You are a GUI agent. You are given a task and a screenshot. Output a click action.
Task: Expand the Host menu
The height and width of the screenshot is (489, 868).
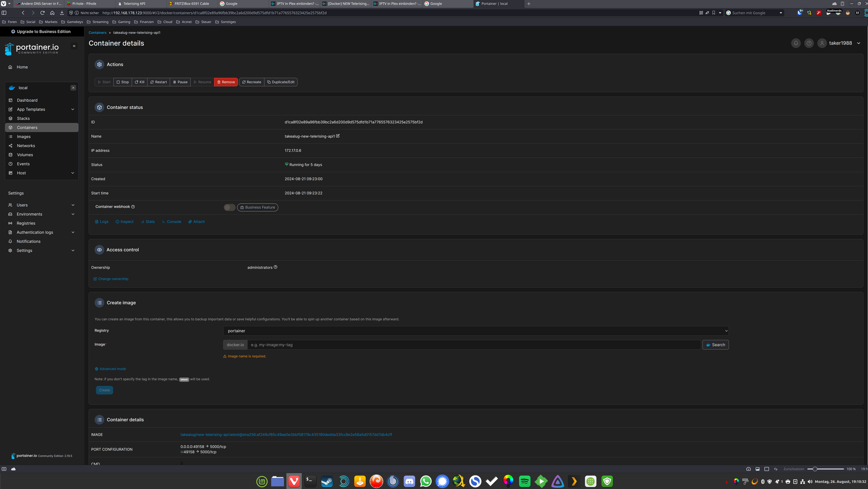click(x=73, y=173)
